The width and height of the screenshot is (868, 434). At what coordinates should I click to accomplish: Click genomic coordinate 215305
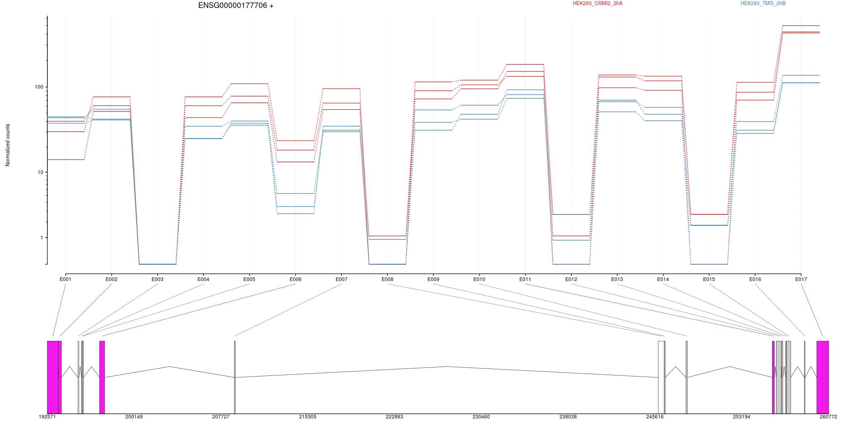pos(308,417)
